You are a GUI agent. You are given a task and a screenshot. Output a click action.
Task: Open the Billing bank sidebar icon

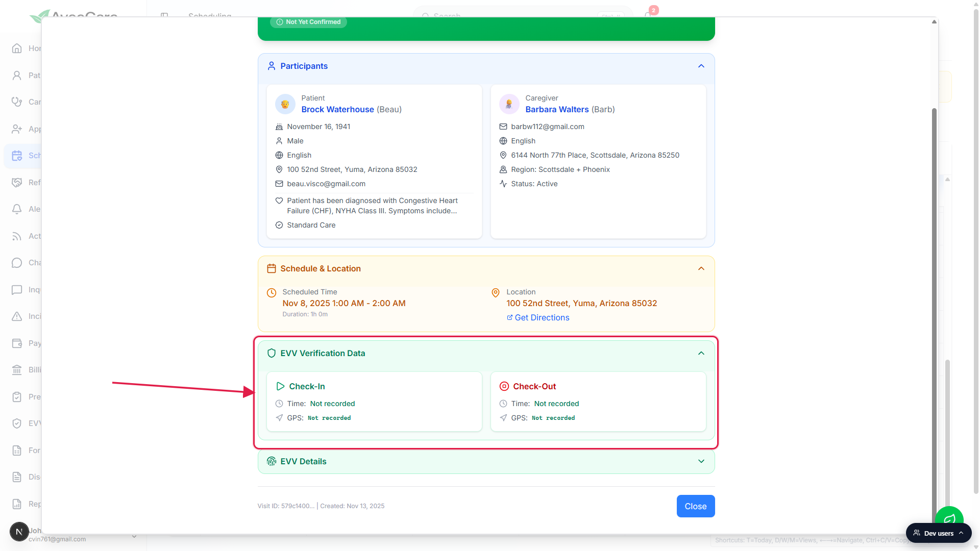point(17,370)
